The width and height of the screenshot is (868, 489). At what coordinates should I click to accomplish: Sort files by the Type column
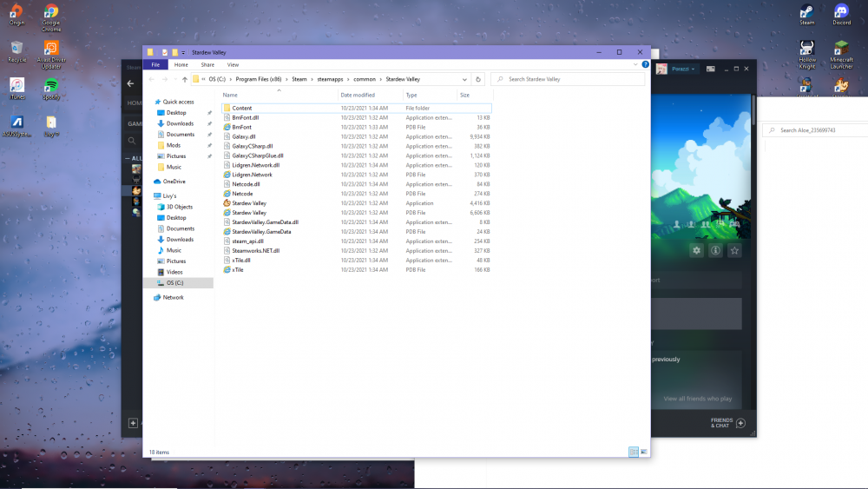[431, 95]
